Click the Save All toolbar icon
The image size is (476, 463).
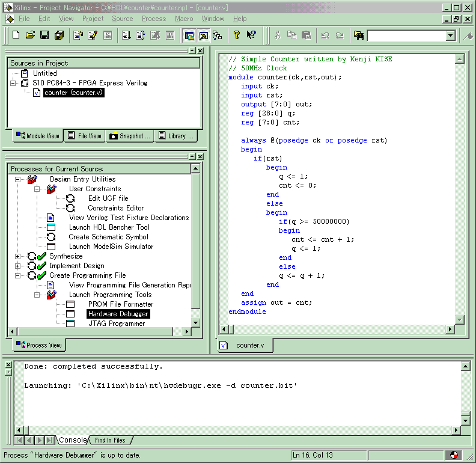(x=59, y=35)
